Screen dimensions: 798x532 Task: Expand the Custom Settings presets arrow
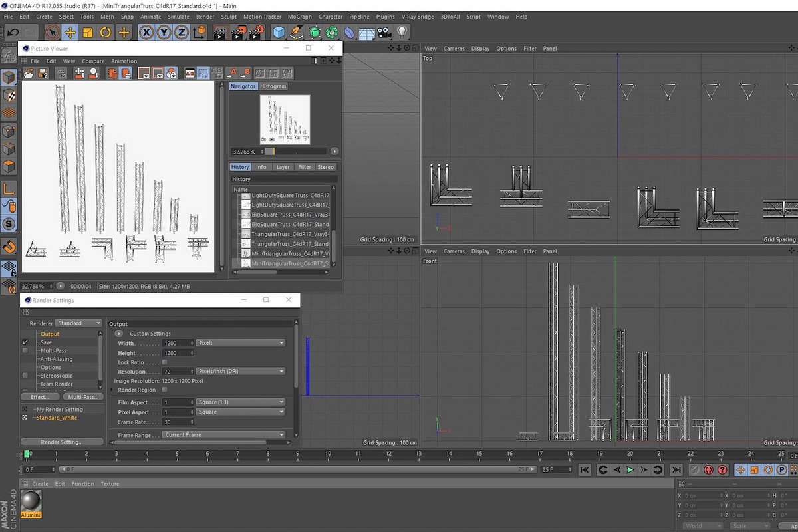point(119,334)
